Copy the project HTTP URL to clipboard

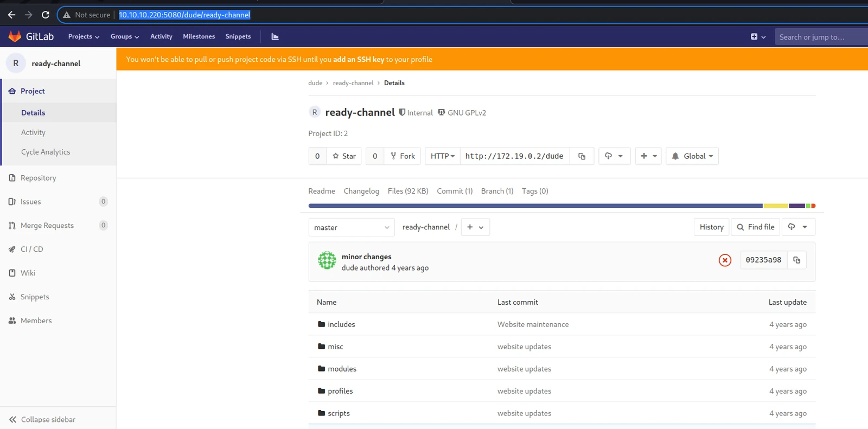coord(582,156)
